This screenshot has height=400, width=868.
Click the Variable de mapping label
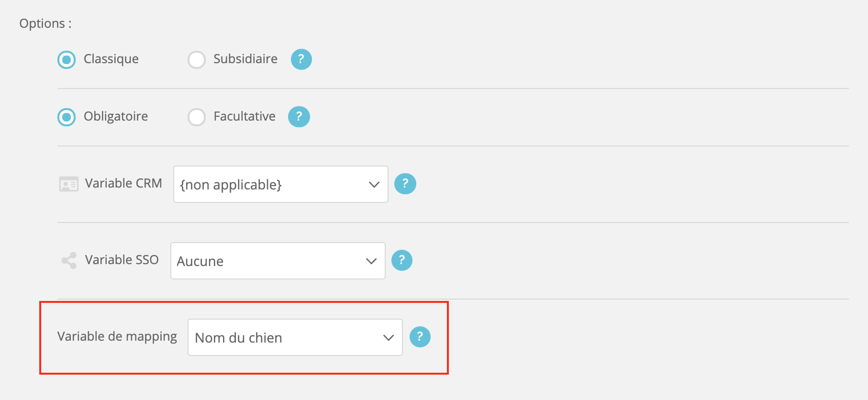(117, 337)
